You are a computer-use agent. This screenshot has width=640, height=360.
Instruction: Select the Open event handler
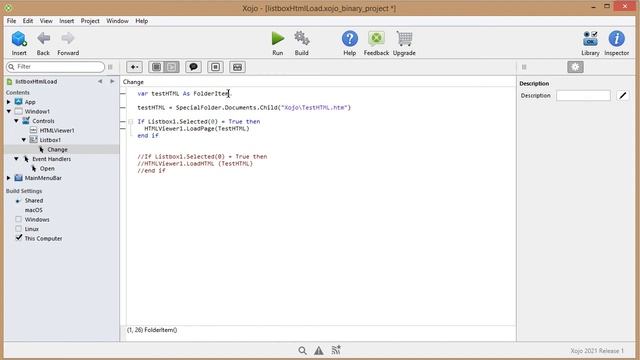(x=47, y=169)
